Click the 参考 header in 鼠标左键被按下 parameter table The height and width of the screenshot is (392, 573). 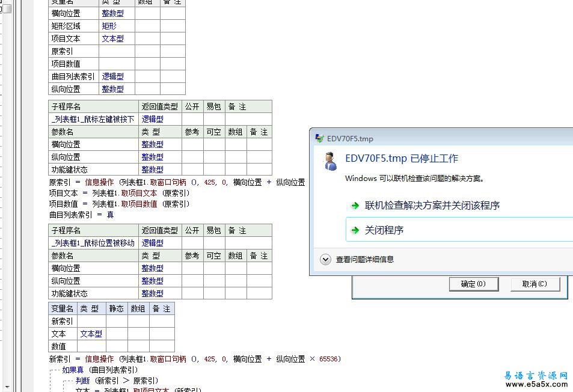point(192,132)
